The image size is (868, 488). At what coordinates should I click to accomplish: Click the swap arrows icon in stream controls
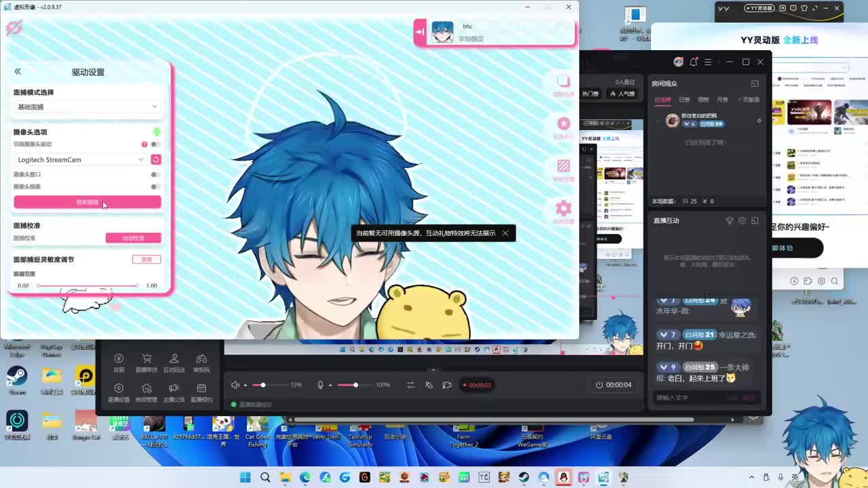coord(410,385)
